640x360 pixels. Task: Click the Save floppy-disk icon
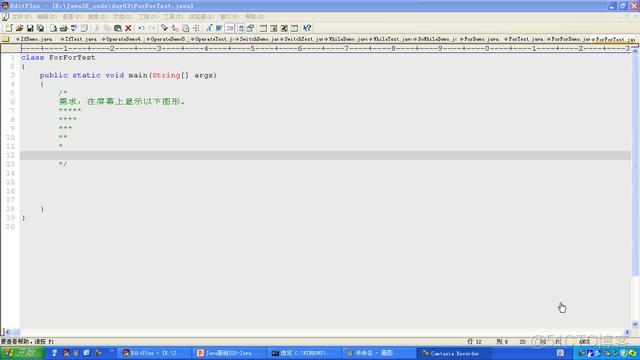[30, 28]
